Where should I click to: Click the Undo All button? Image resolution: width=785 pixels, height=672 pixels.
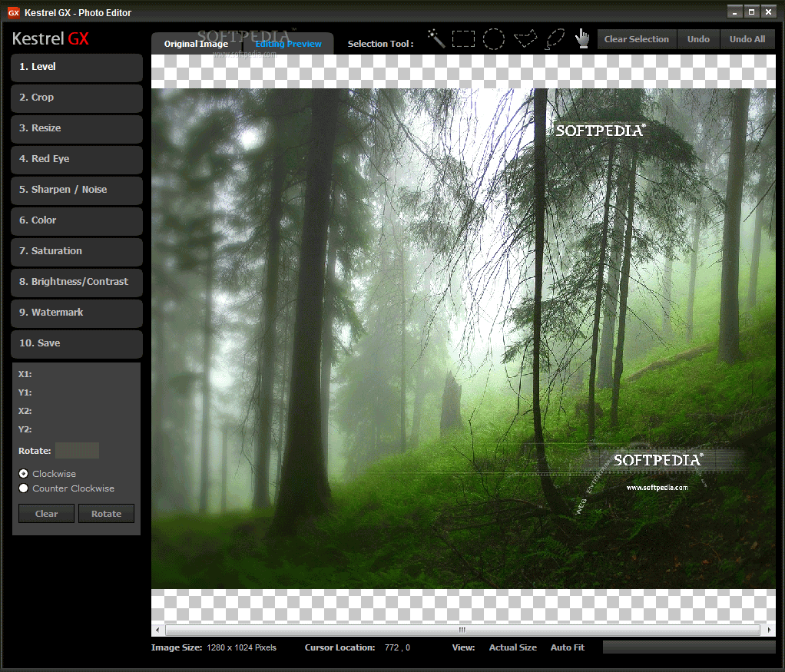(747, 39)
